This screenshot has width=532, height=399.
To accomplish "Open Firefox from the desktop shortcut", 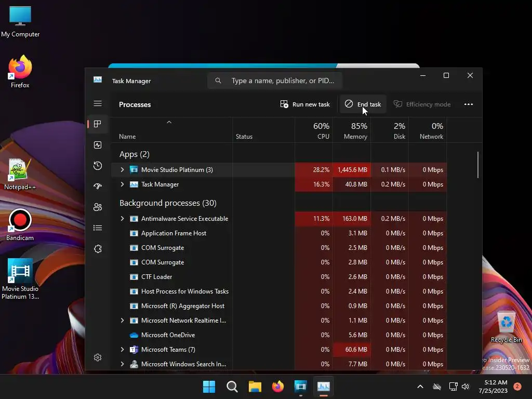I will coord(20,72).
